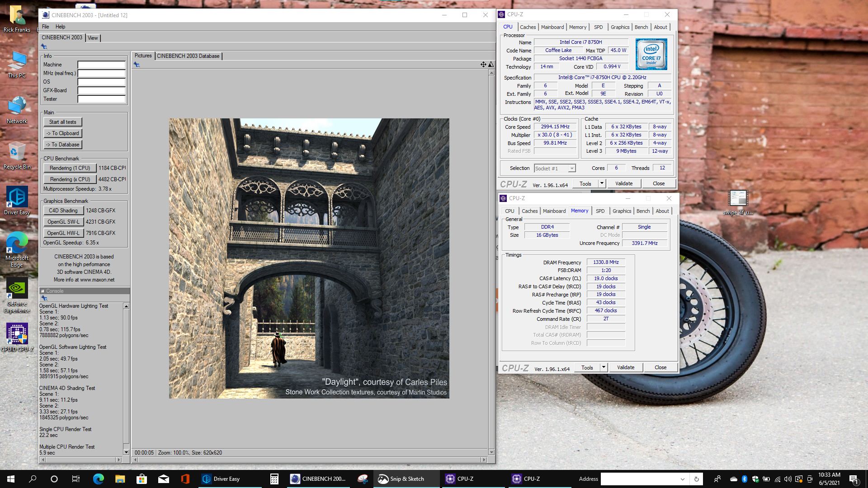Image resolution: width=868 pixels, height=488 pixels.
Task: Click the Bluetooth tray icon
Action: pos(745,479)
